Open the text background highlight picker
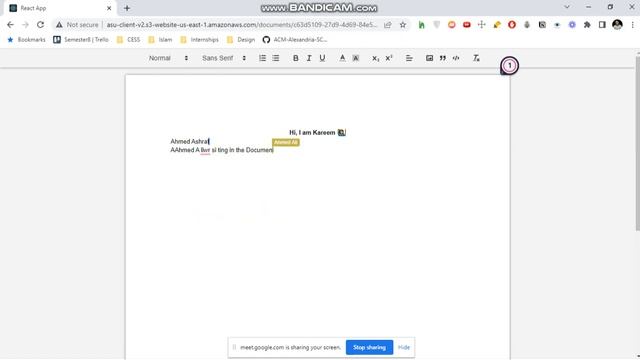Screen dimensions: 640x360 [x=356, y=58]
